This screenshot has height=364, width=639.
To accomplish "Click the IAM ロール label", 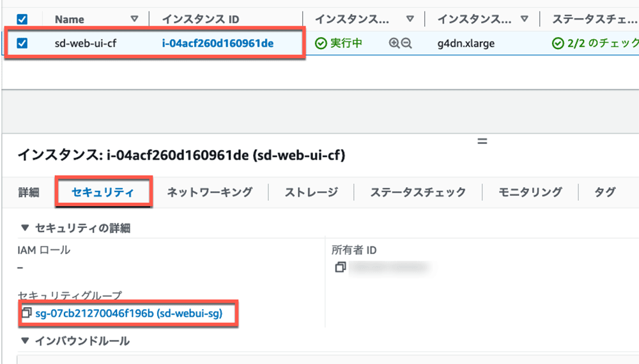I will pos(43,250).
